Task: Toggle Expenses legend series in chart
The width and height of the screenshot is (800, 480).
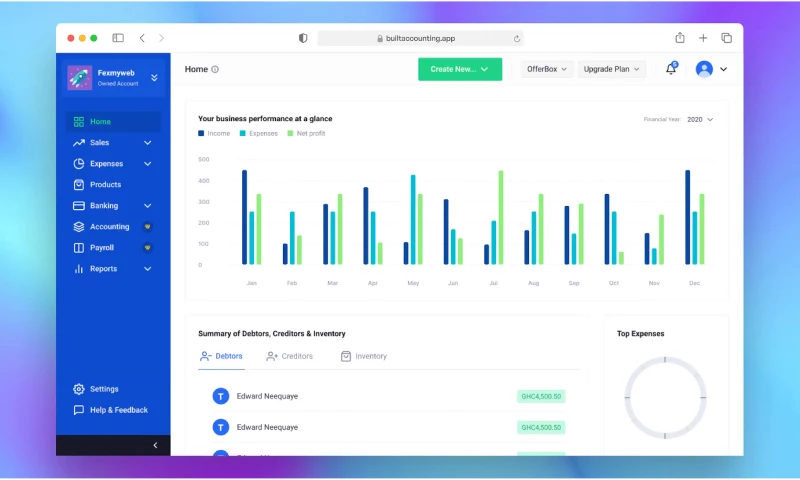Action: pyautogui.click(x=257, y=133)
